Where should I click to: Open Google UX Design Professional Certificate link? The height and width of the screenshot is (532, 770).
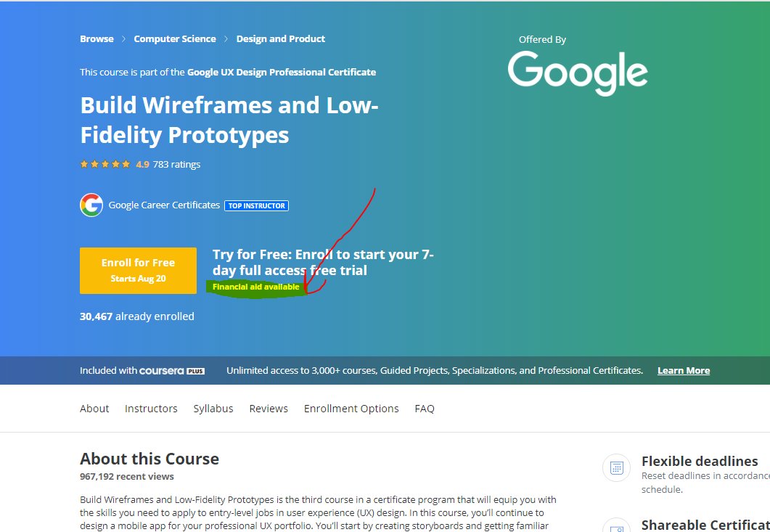coord(282,72)
